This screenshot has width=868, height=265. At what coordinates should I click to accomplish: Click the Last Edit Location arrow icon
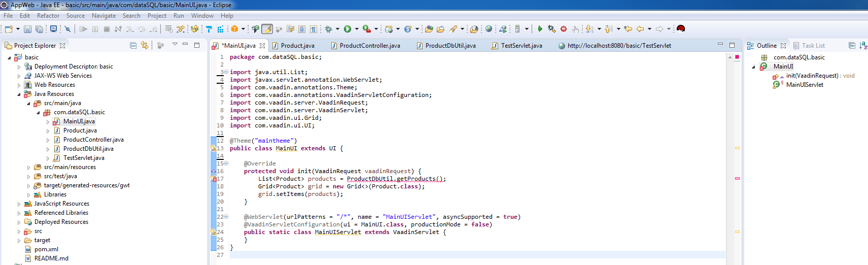pyautogui.click(x=628, y=29)
